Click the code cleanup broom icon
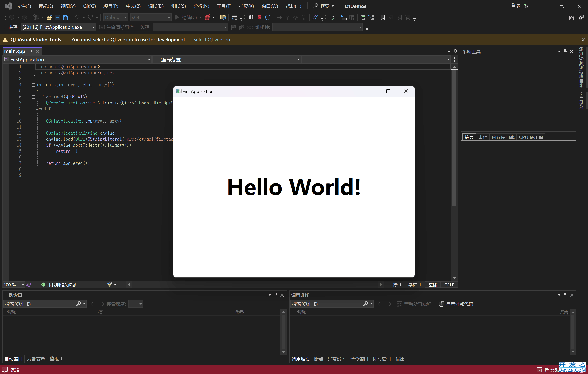588x374 pixels. [110, 285]
